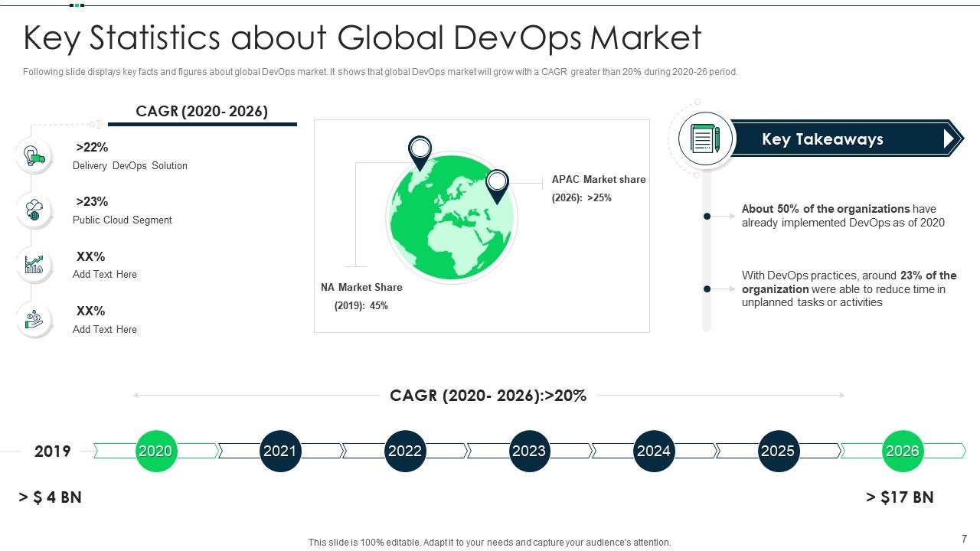Screen dimensions: 980x551
Task: Select the bullet dot beside the 23% takeaway
Action: [707, 289]
